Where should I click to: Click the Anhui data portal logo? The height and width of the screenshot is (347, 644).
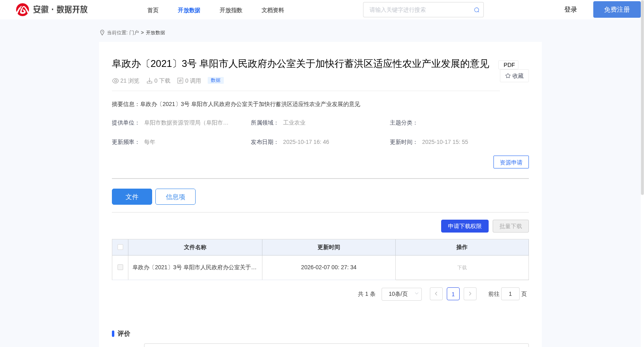coord(52,10)
